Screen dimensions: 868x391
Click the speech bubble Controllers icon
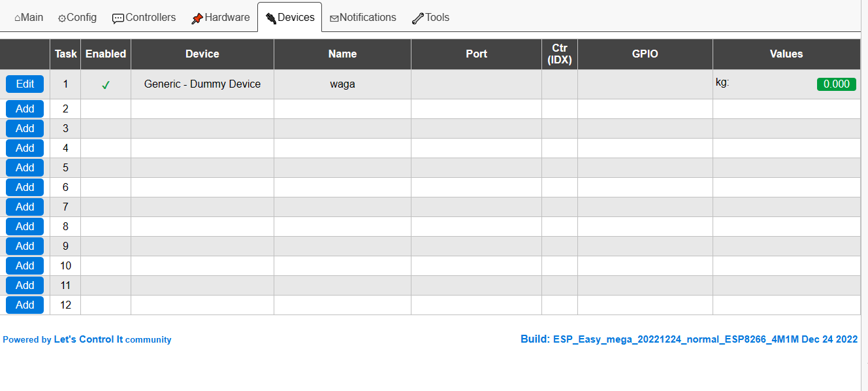[118, 18]
